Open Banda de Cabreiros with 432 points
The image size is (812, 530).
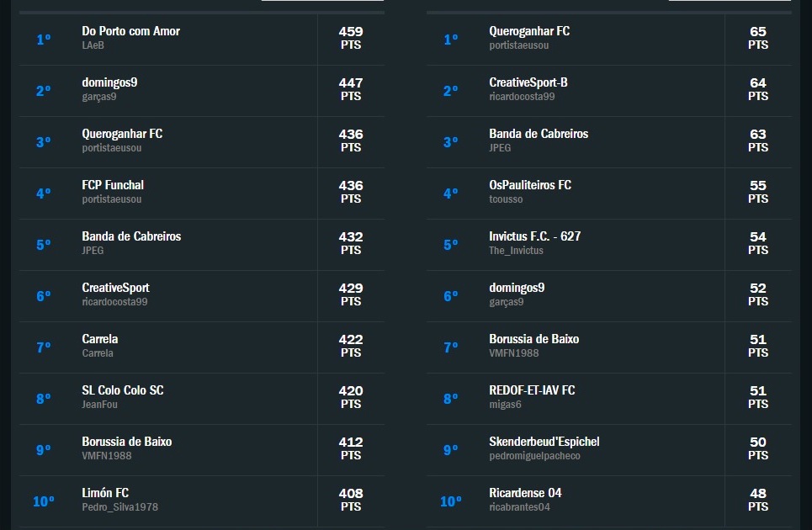[x=202, y=244]
